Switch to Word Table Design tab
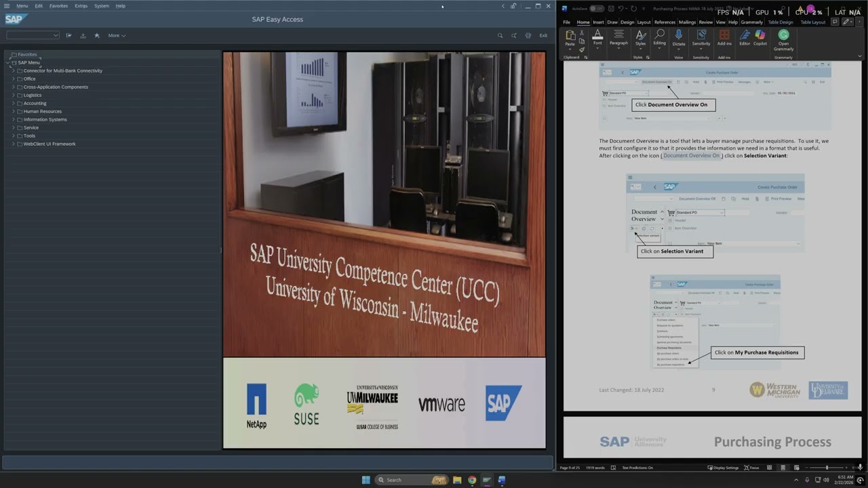Image resolution: width=868 pixels, height=488 pixels. coord(781,22)
